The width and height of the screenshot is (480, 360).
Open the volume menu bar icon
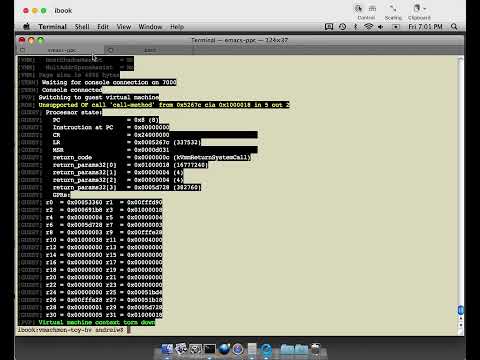click(381, 27)
